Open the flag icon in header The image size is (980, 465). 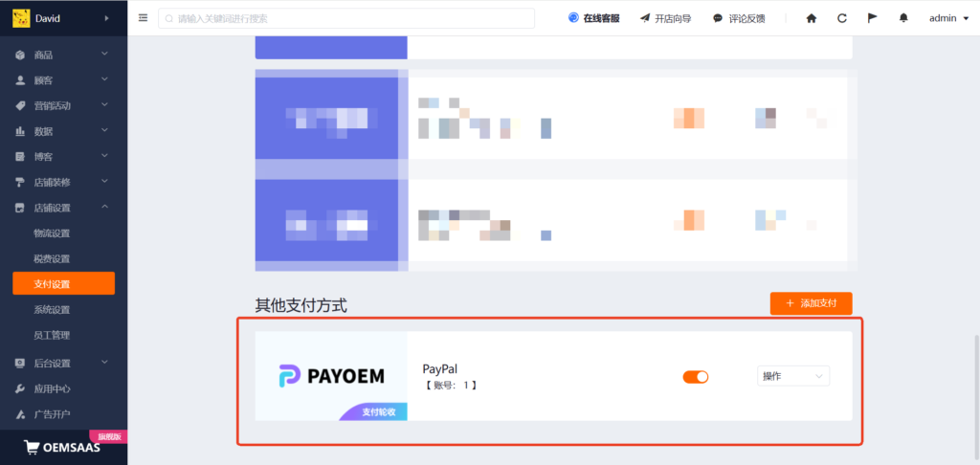coord(873,18)
